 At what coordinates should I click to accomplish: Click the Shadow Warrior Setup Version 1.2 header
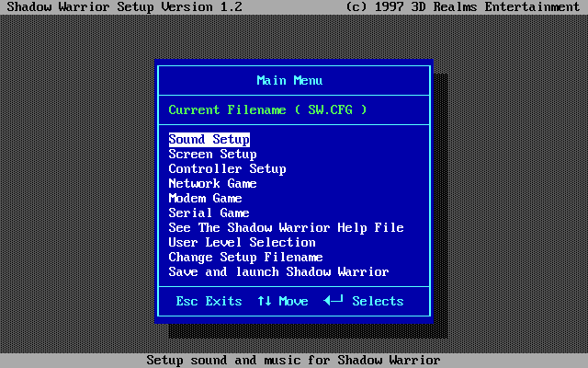click(125, 6)
